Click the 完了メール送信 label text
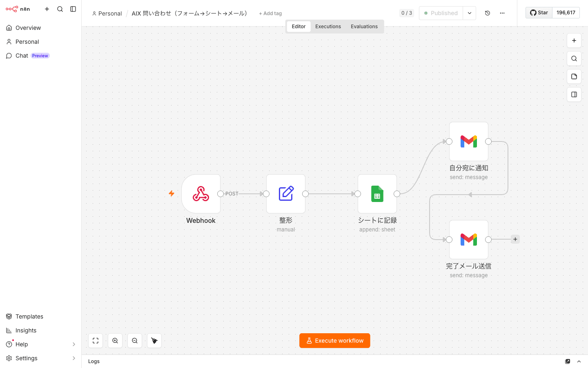This screenshot has height=368, width=588. [x=469, y=266]
